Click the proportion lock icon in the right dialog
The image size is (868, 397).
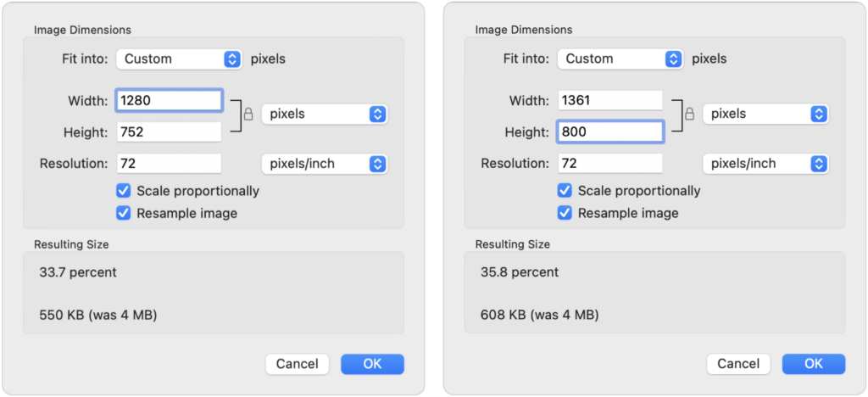coord(689,115)
